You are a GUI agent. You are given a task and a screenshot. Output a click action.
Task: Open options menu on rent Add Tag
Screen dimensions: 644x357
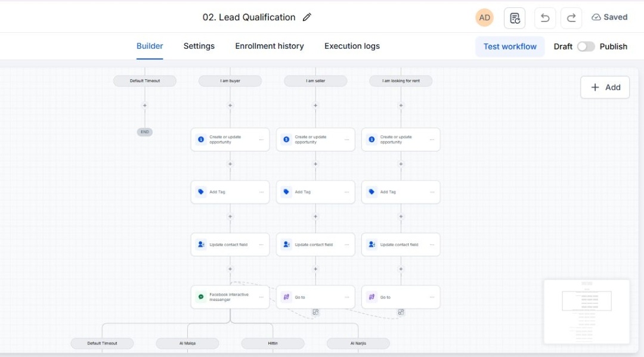point(432,192)
